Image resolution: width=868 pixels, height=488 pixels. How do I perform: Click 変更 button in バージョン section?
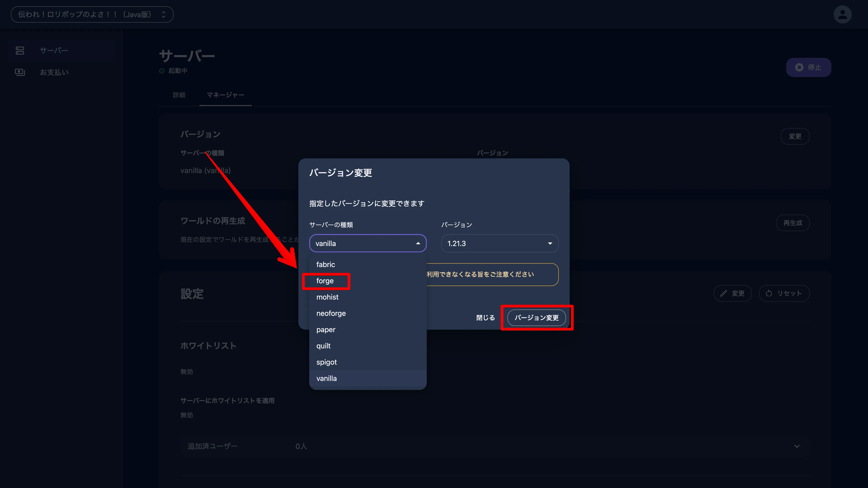pos(795,136)
